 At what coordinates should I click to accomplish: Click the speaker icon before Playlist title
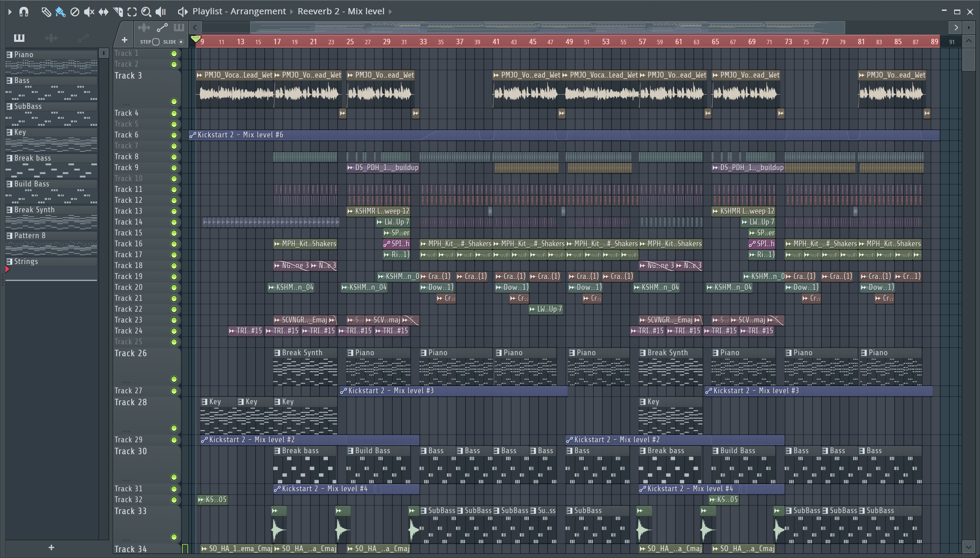[x=182, y=12]
